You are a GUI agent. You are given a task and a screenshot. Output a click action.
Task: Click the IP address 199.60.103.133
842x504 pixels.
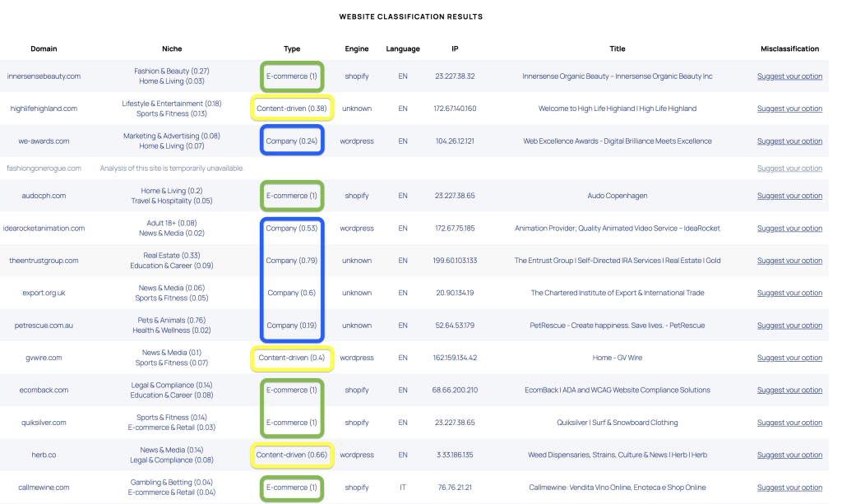point(455,261)
